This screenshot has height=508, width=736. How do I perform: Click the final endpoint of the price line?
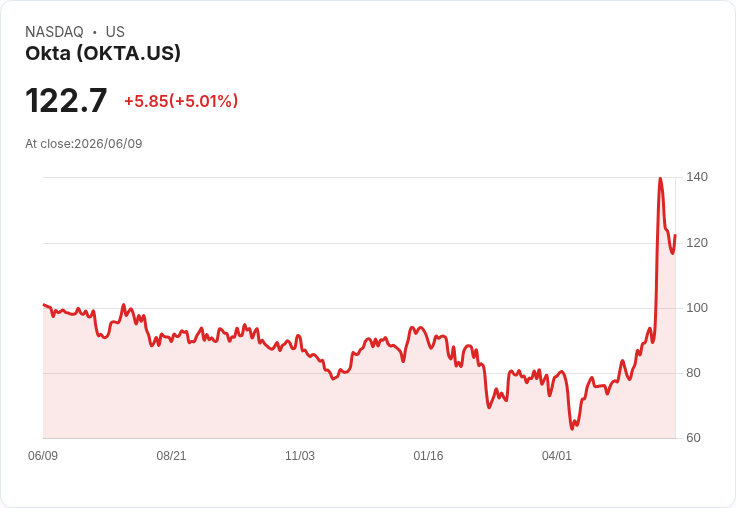pyautogui.click(x=675, y=235)
